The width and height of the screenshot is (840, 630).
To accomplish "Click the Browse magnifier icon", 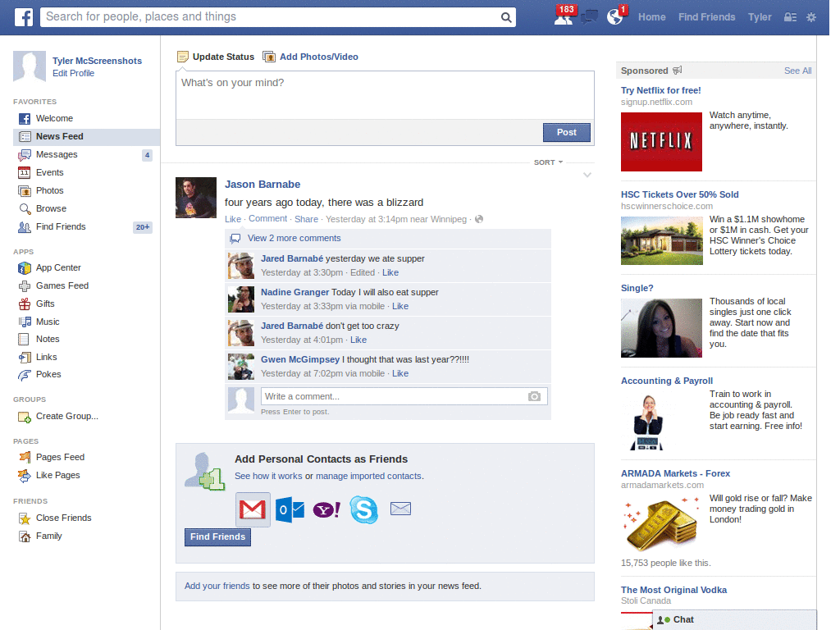I will (25, 209).
